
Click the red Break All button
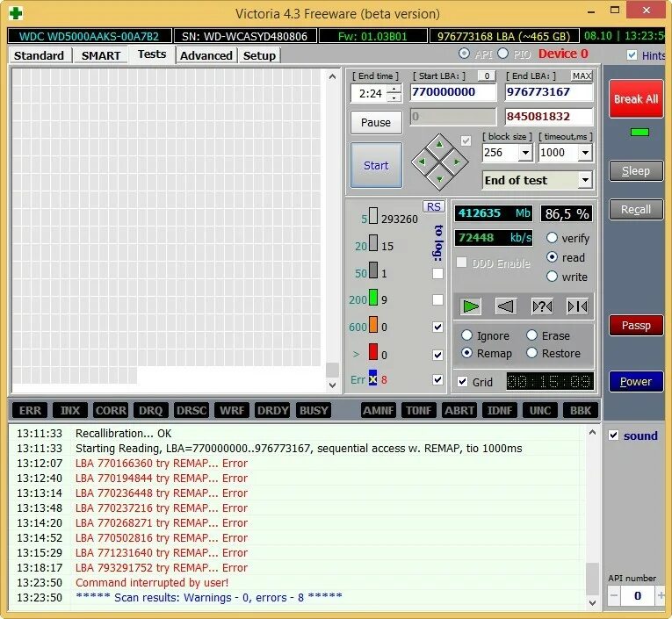(636, 99)
